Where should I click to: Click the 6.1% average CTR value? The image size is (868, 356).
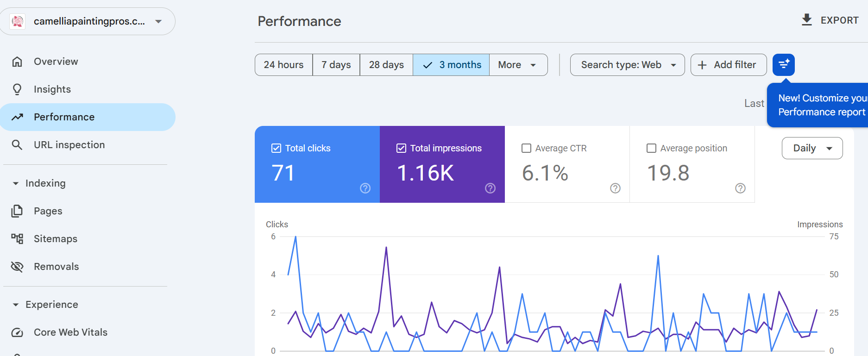coord(545,173)
